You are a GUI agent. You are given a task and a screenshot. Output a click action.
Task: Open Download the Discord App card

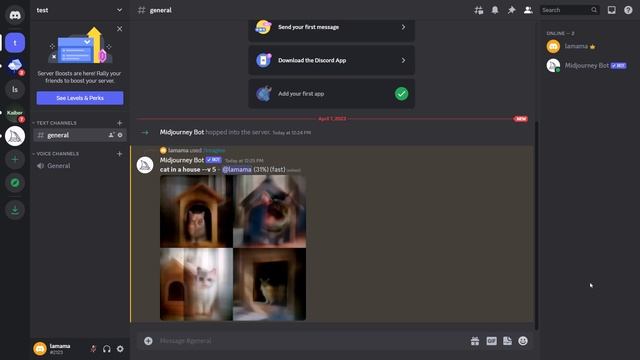331,60
